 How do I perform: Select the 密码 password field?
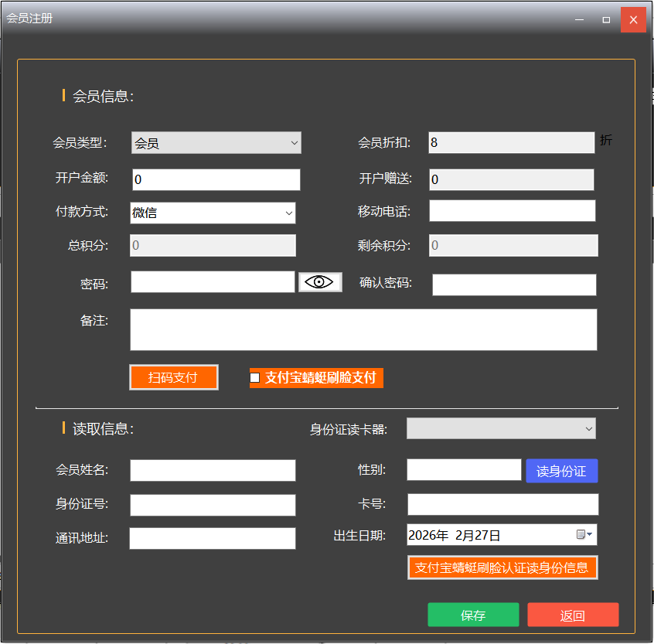[x=213, y=282]
